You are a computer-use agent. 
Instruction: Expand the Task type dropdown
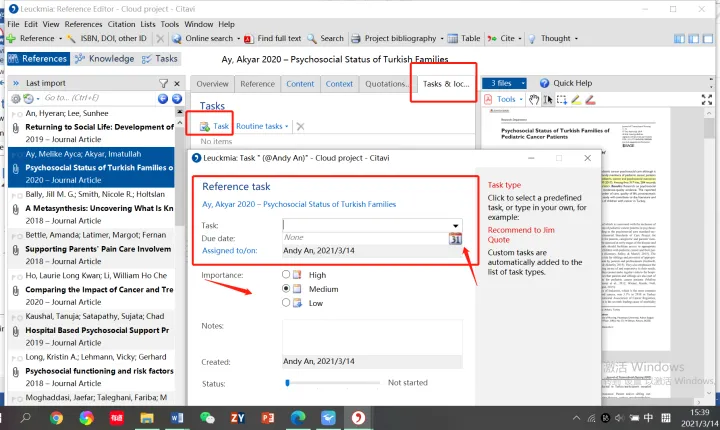click(456, 225)
